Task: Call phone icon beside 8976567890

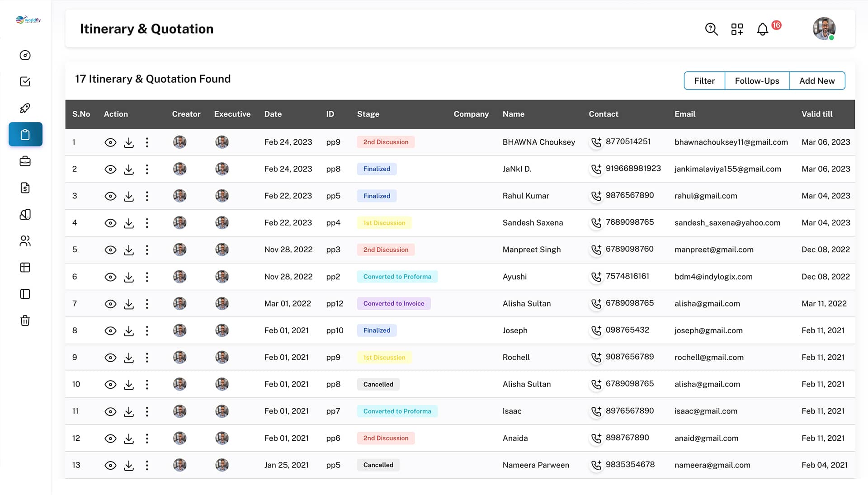Action: [x=596, y=411]
